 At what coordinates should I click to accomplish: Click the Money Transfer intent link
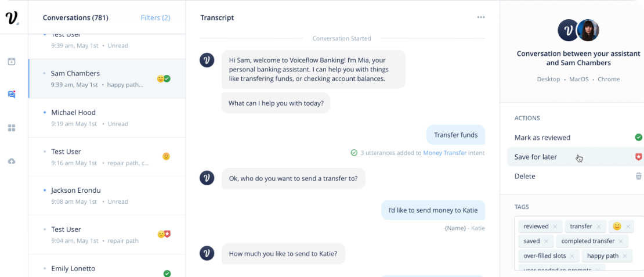point(449,153)
